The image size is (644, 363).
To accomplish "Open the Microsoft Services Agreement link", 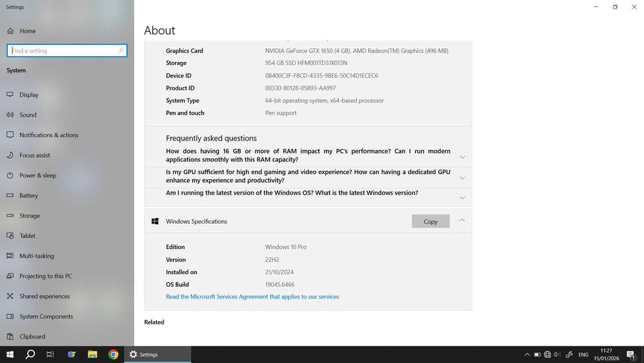I will pos(252,297).
